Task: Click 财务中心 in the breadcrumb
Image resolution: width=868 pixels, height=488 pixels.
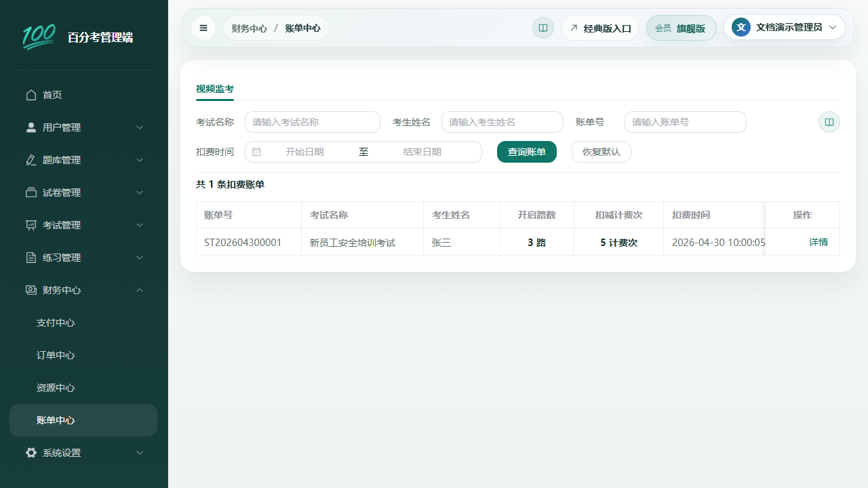Action: point(249,28)
